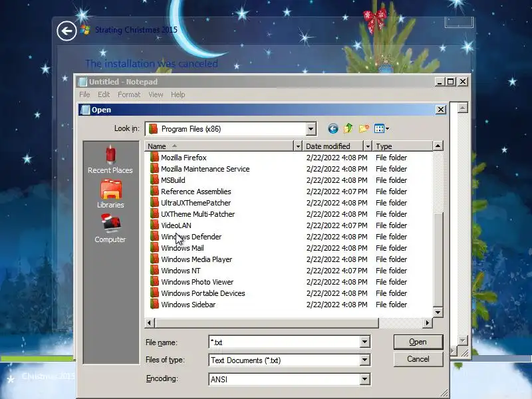Select the 'Mozilla Firefox' folder name
532x399 pixels.
(184, 158)
